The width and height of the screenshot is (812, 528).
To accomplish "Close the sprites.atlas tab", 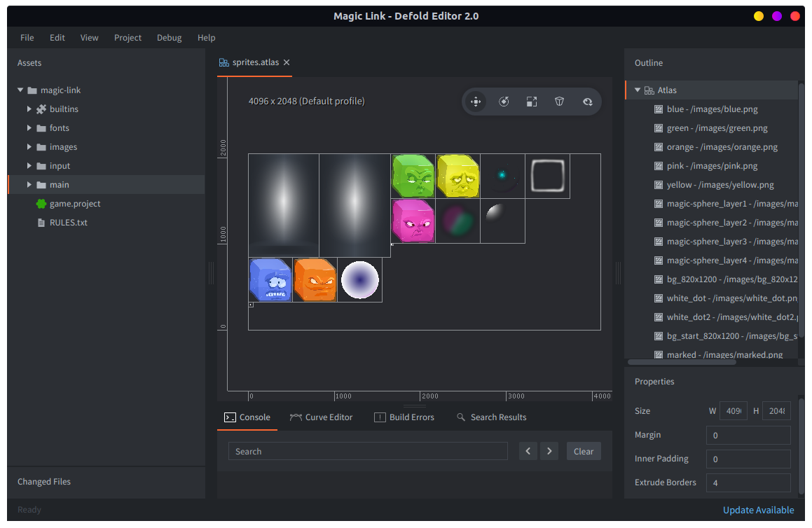I will [x=287, y=62].
